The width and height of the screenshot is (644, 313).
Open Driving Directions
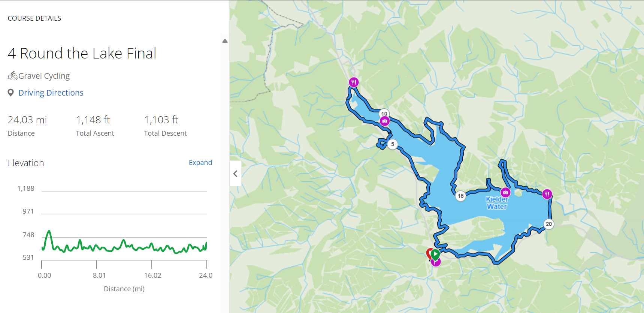(51, 93)
